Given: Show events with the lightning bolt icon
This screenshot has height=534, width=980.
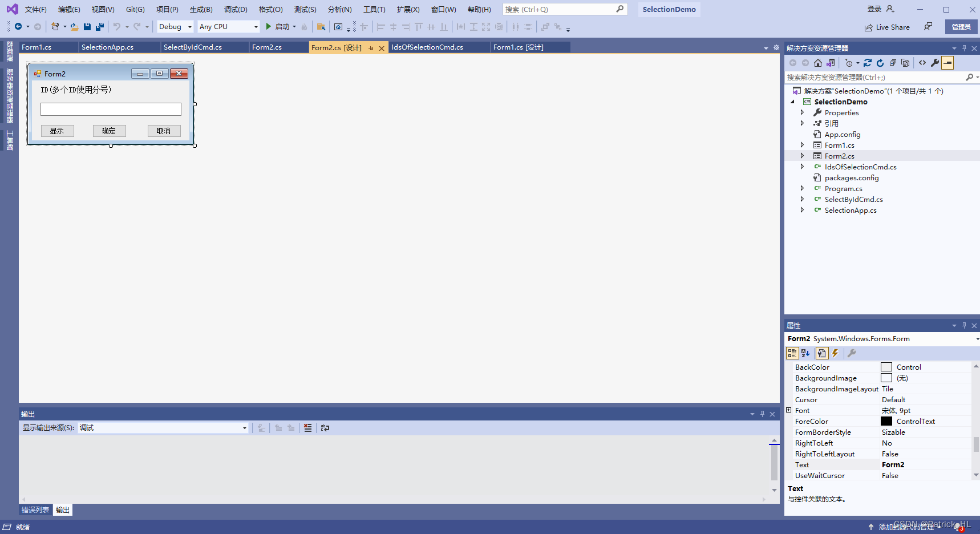Looking at the screenshot, I should [835, 353].
